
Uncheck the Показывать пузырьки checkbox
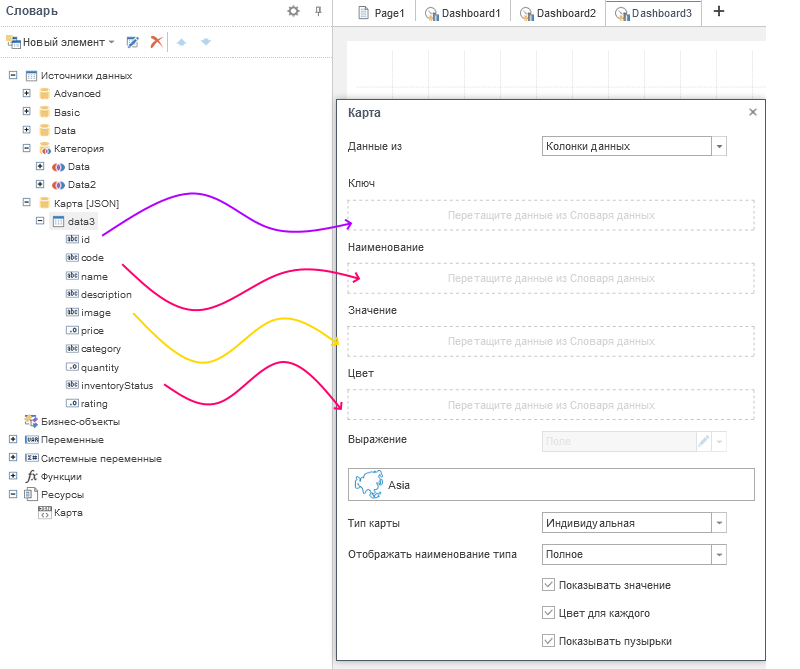point(548,641)
